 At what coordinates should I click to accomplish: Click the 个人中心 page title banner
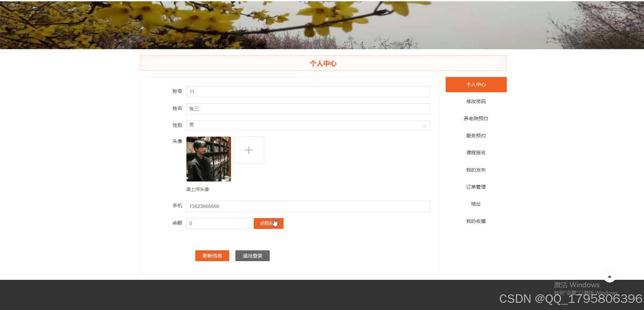[x=323, y=63]
